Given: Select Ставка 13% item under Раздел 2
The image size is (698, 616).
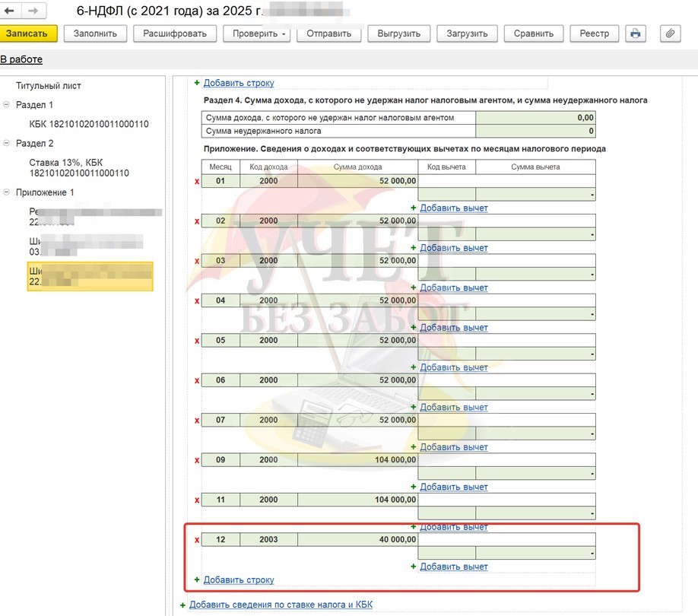Looking at the screenshot, I should pos(78,167).
